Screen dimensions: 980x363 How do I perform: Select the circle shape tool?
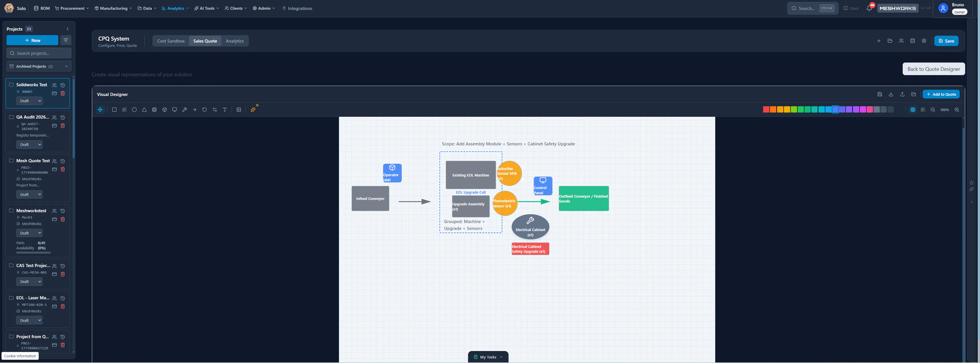(x=134, y=110)
